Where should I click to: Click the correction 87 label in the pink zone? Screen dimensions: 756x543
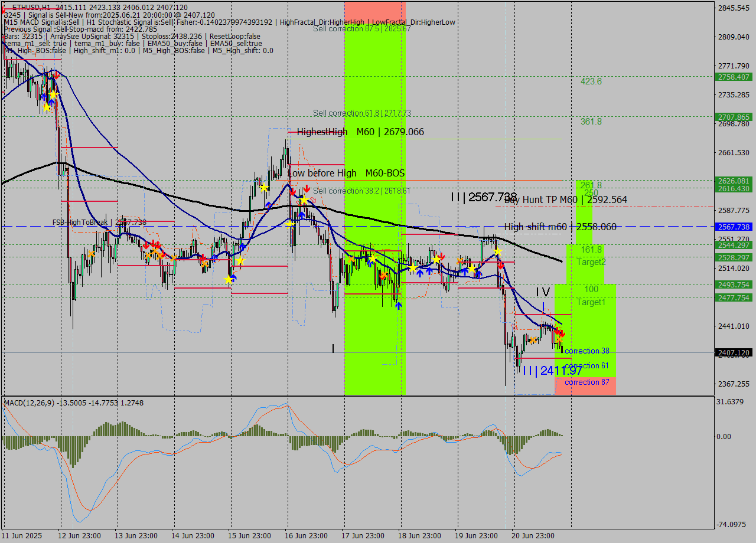tap(586, 382)
